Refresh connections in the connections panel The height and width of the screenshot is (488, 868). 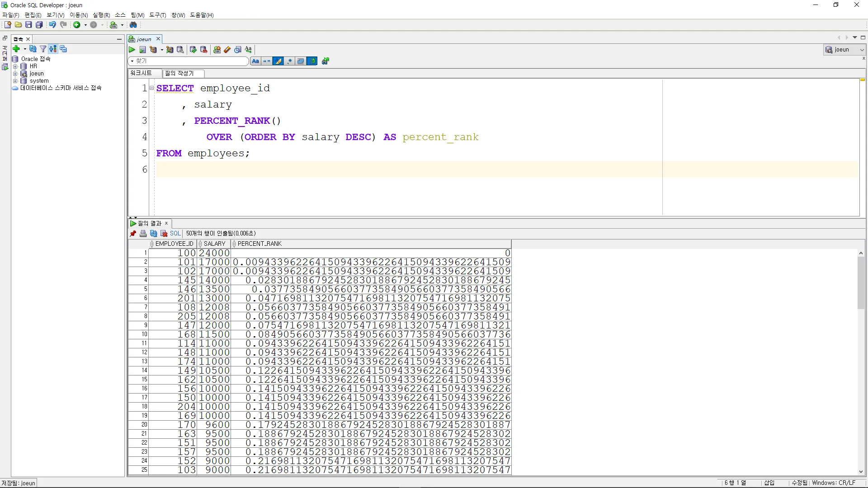pos(33,49)
